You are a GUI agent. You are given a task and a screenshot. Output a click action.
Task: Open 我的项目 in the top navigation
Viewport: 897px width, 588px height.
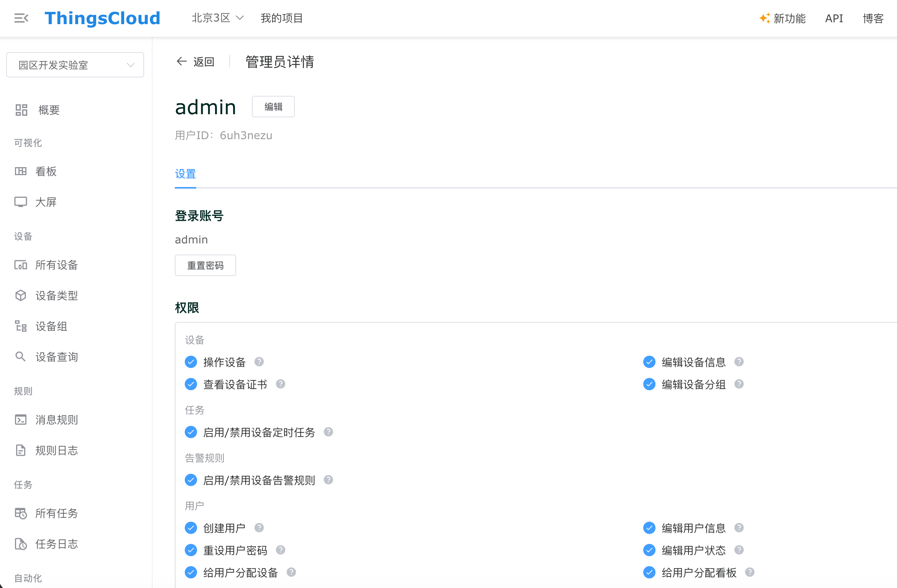282,18
